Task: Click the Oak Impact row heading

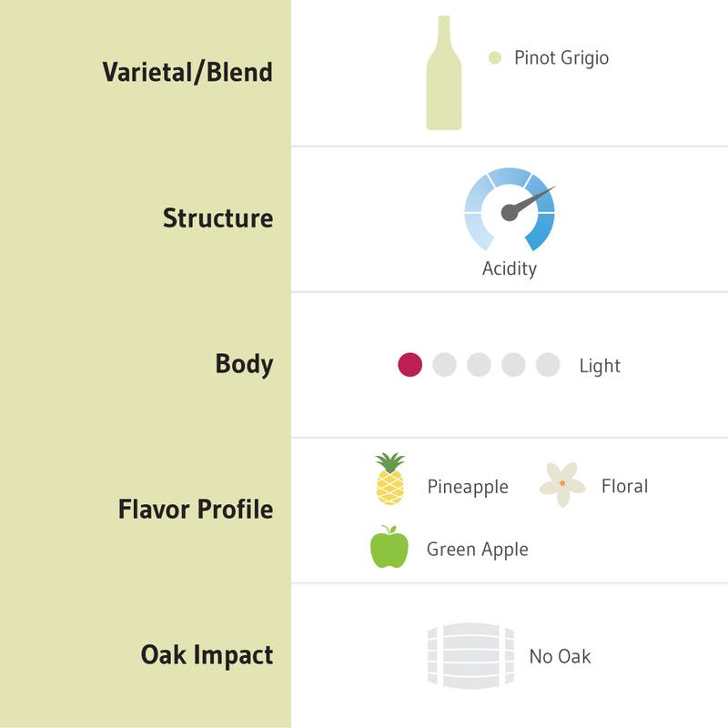Action: click(x=207, y=655)
